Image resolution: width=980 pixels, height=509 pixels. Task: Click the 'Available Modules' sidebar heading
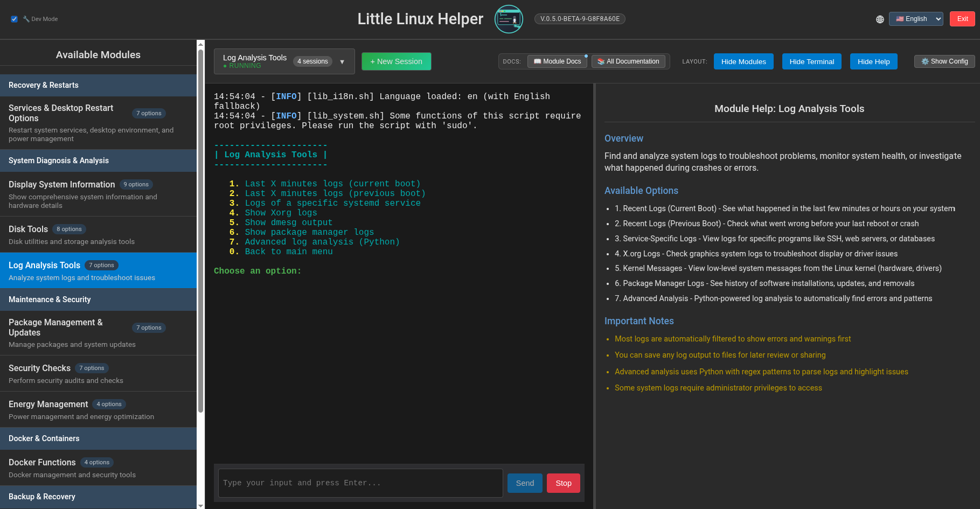point(98,54)
